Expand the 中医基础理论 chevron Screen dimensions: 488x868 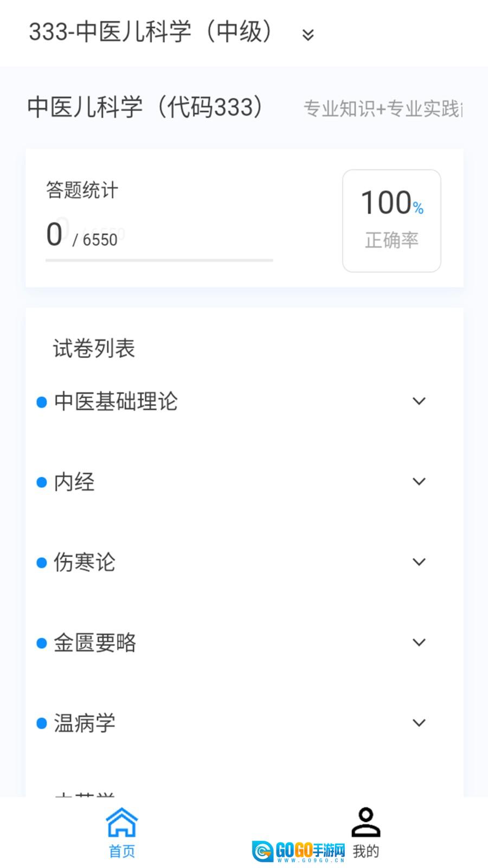pyautogui.click(x=419, y=401)
